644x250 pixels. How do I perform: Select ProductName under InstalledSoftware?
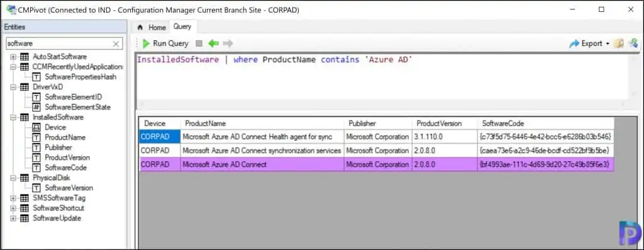pos(65,137)
